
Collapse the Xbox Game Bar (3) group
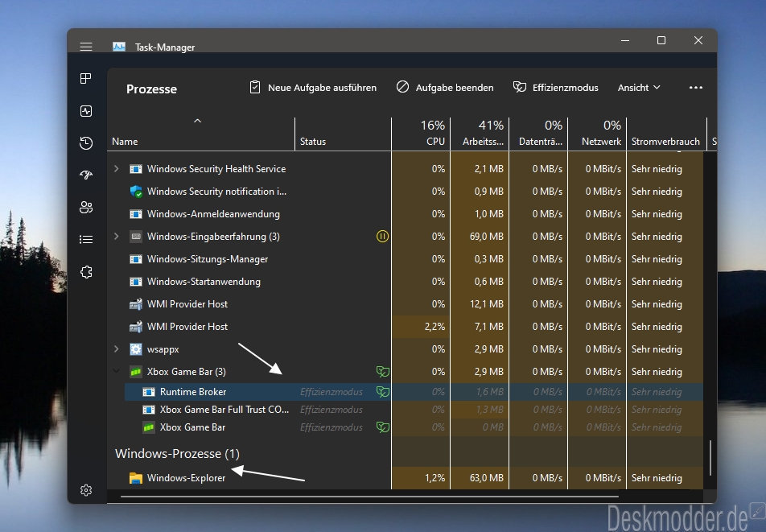tap(116, 371)
